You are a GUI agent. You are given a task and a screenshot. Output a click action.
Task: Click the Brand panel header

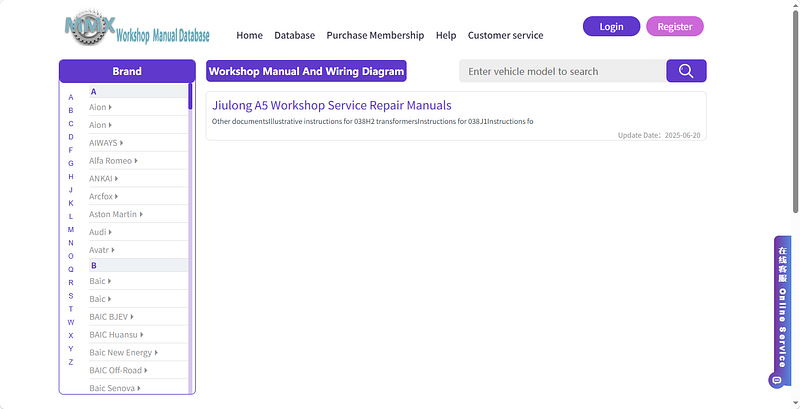[127, 71]
